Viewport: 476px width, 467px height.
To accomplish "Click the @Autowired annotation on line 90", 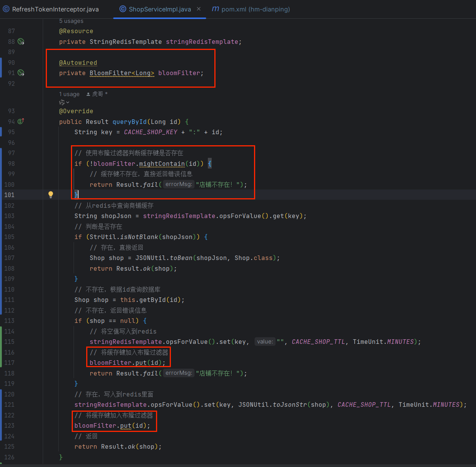I will [78, 63].
